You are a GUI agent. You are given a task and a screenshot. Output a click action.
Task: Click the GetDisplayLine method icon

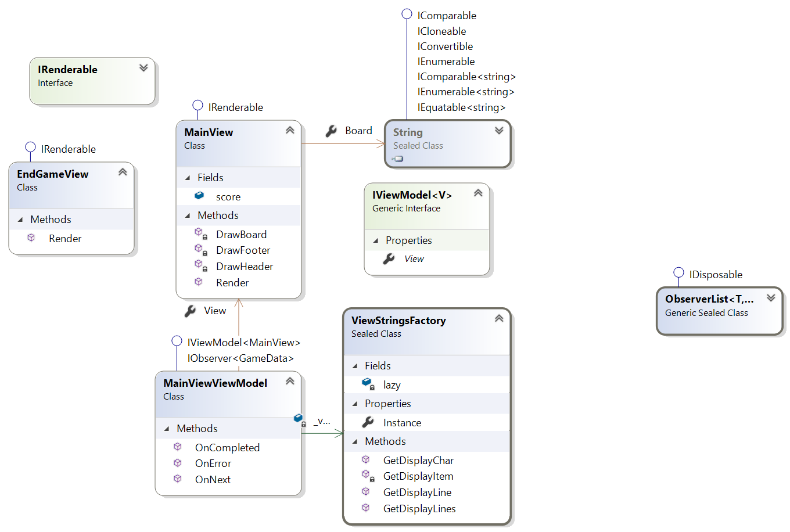(366, 491)
